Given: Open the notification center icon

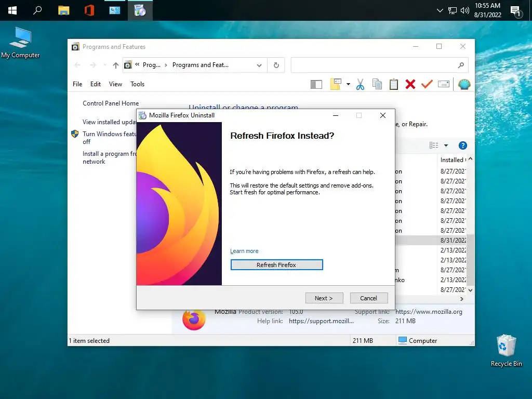Looking at the screenshot, I should tap(516, 11).
